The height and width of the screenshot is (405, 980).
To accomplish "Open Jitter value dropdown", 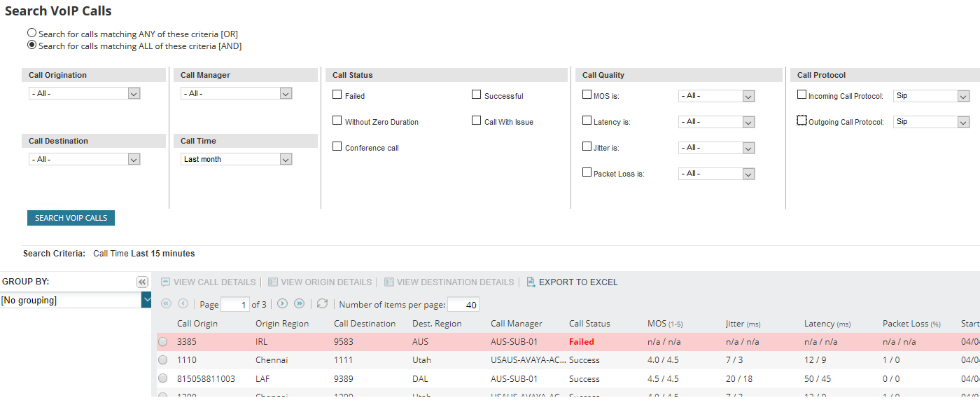I will tap(716, 148).
